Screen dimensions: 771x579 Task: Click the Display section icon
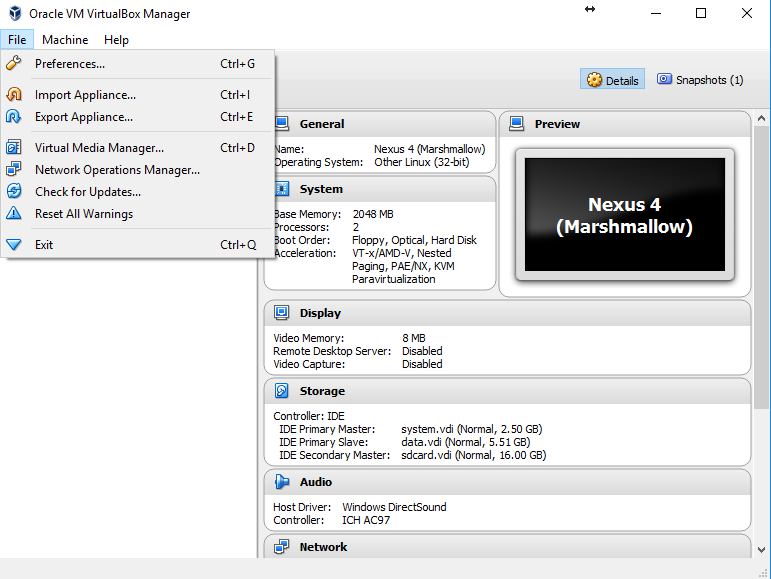pos(282,313)
